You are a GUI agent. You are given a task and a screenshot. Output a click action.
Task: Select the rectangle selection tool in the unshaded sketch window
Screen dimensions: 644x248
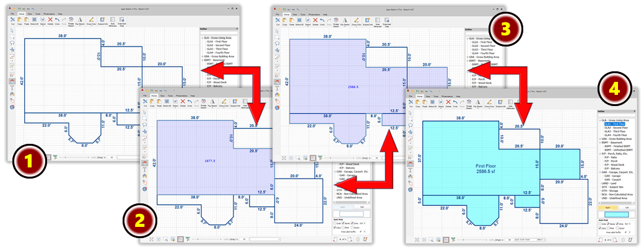[12, 37]
